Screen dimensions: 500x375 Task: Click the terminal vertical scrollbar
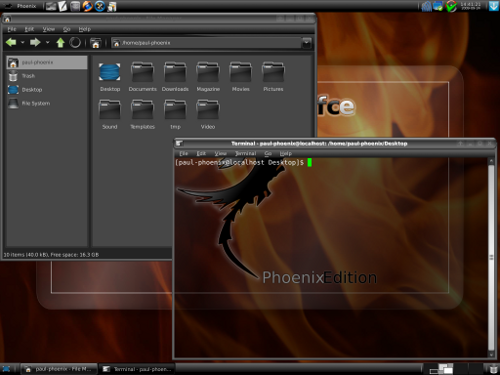click(x=491, y=257)
